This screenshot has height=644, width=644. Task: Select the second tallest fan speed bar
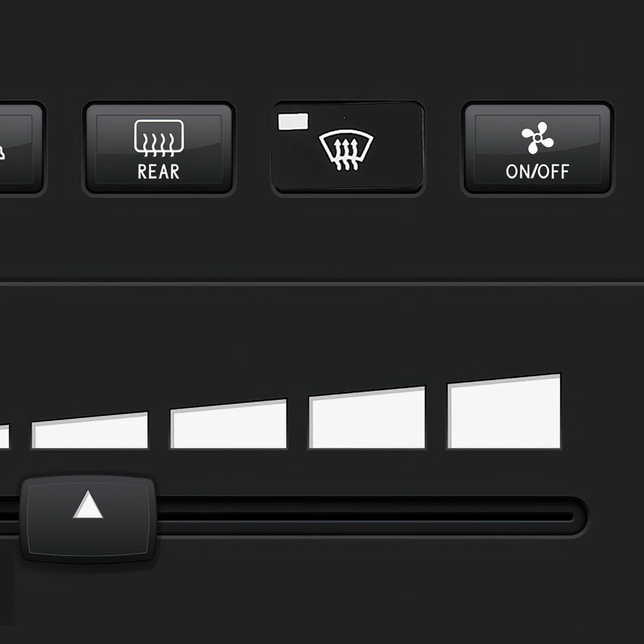(367, 418)
